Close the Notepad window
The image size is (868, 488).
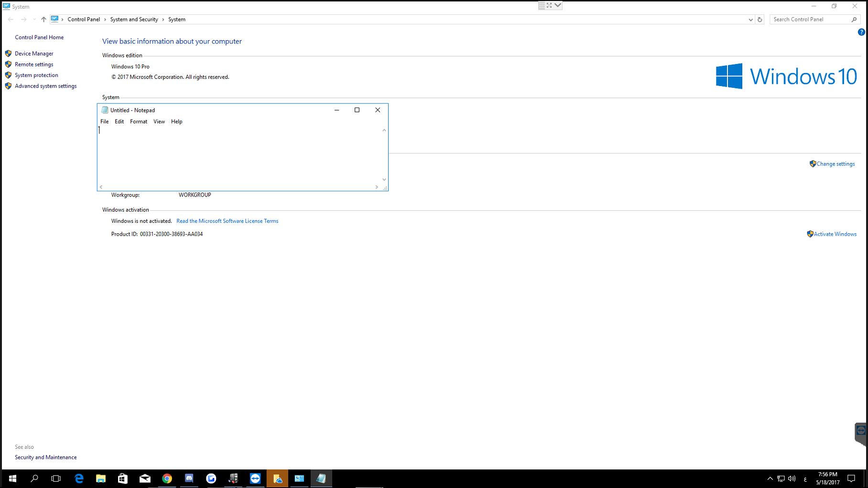[x=378, y=110]
